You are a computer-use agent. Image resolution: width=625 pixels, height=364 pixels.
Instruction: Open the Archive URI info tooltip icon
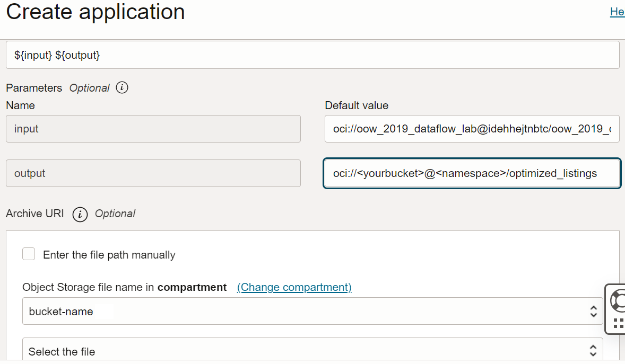point(80,215)
